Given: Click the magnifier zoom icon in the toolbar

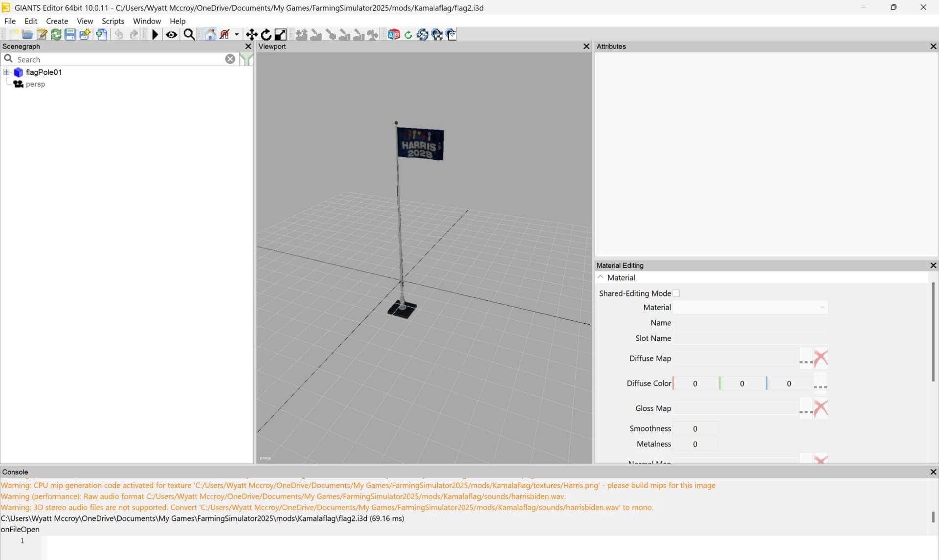Looking at the screenshot, I should [x=189, y=34].
